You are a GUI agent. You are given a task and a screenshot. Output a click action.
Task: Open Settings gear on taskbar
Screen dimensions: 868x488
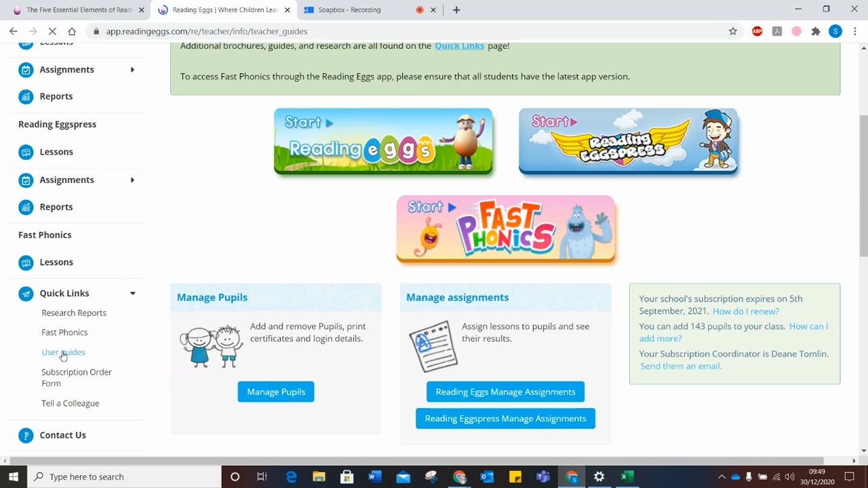599,476
